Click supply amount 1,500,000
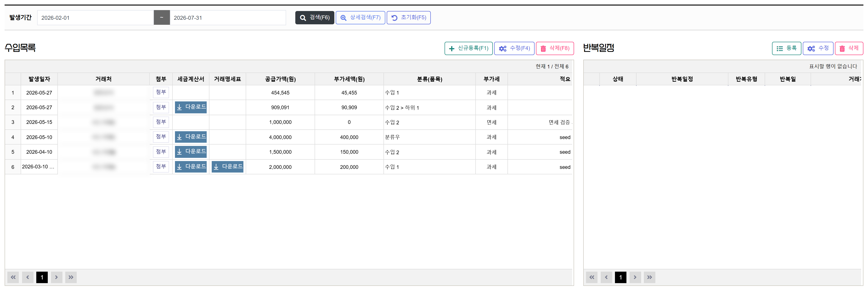Screen dimensions: 868x290 (x=280, y=152)
